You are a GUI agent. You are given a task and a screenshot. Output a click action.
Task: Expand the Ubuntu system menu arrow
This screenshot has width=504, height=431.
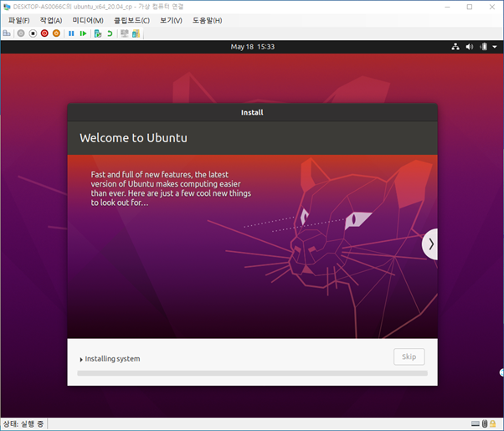(x=495, y=47)
